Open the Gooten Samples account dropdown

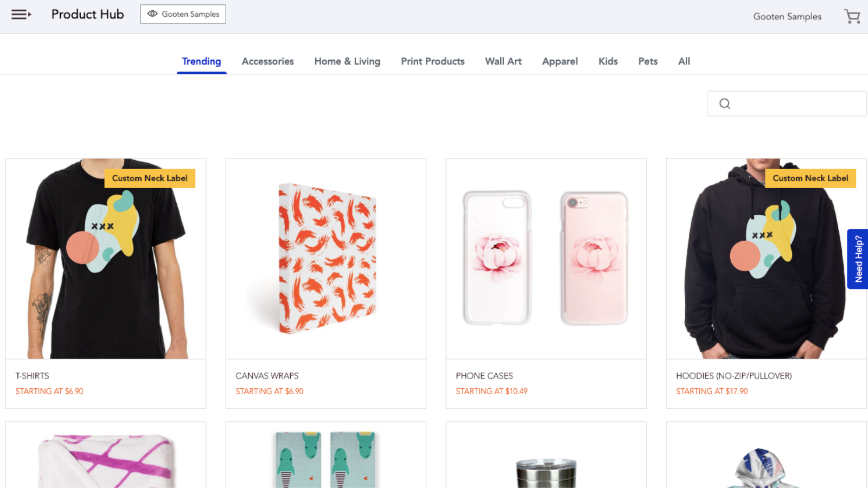787,16
